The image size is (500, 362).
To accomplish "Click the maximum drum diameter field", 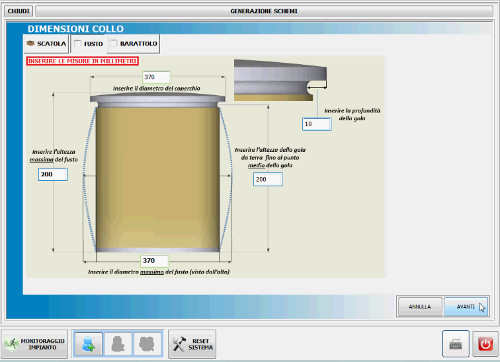I will click(155, 261).
